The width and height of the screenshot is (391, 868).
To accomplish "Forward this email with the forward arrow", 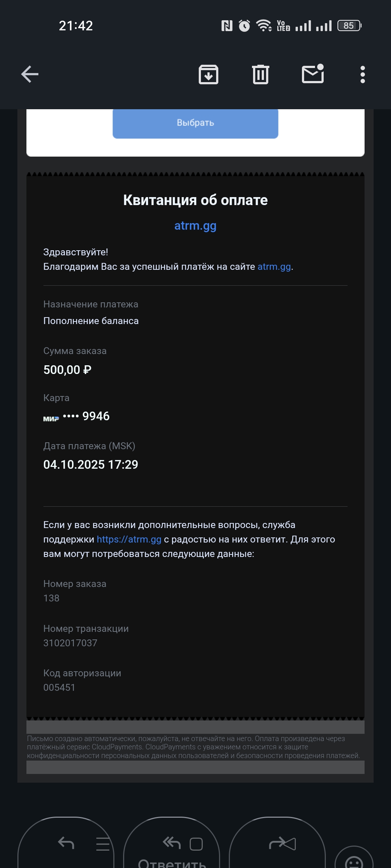I will (x=282, y=844).
